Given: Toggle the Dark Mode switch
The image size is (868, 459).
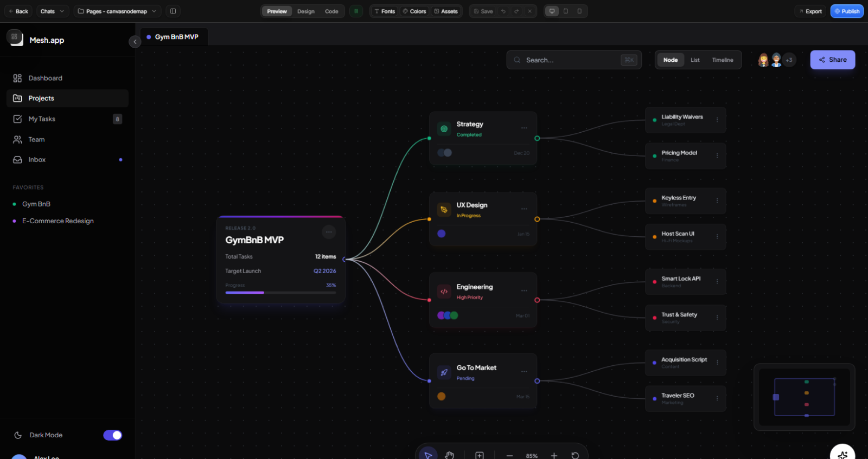Looking at the screenshot, I should coord(113,435).
